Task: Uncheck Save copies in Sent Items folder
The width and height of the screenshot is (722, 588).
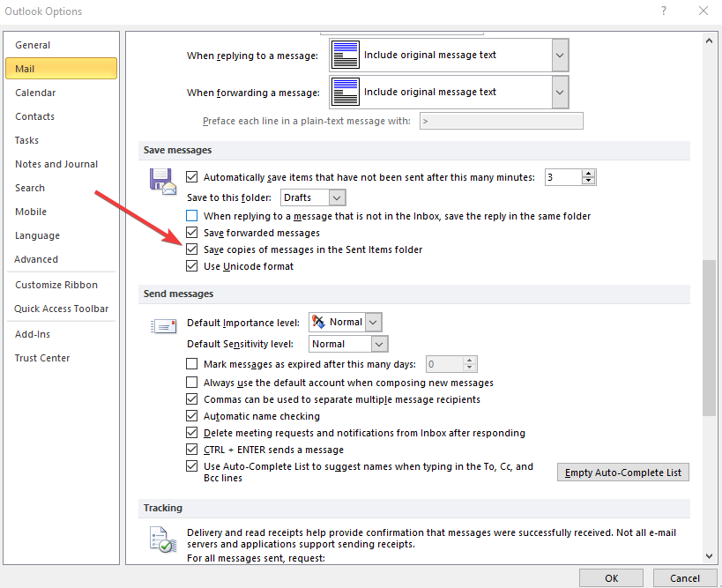Action: [x=191, y=249]
